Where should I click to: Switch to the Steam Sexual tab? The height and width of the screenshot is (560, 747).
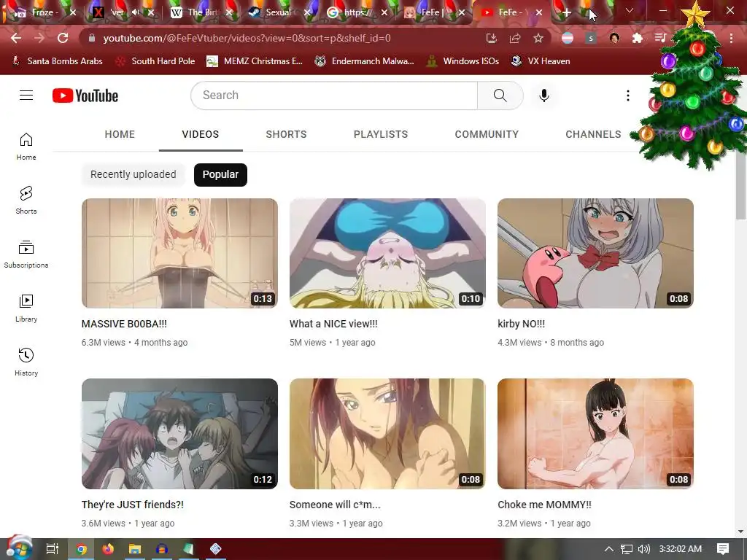point(278,12)
